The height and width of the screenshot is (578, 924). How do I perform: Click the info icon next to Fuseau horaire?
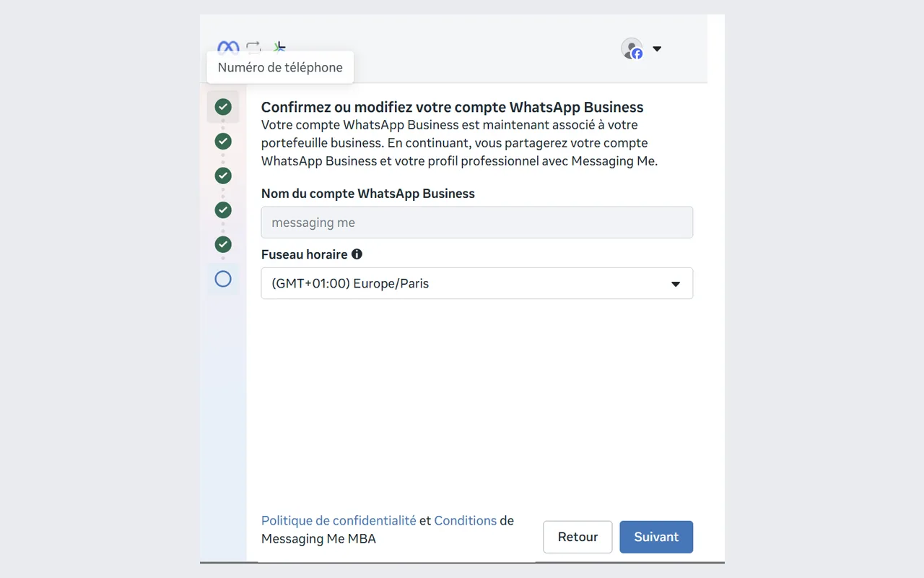[357, 254]
